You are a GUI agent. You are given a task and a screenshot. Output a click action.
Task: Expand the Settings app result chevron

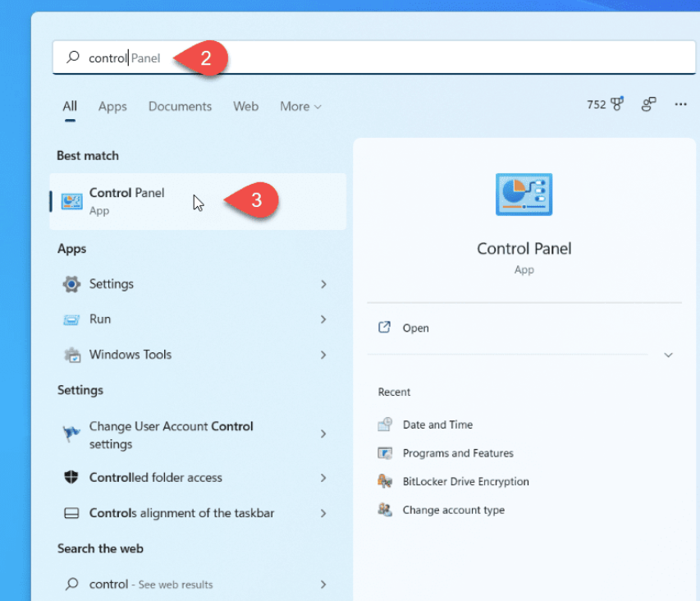[323, 284]
